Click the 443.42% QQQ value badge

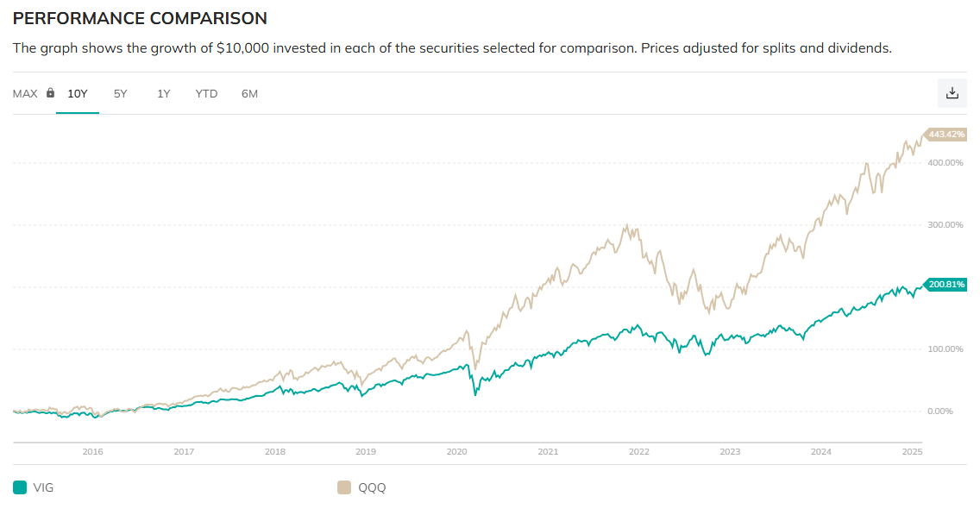946,135
